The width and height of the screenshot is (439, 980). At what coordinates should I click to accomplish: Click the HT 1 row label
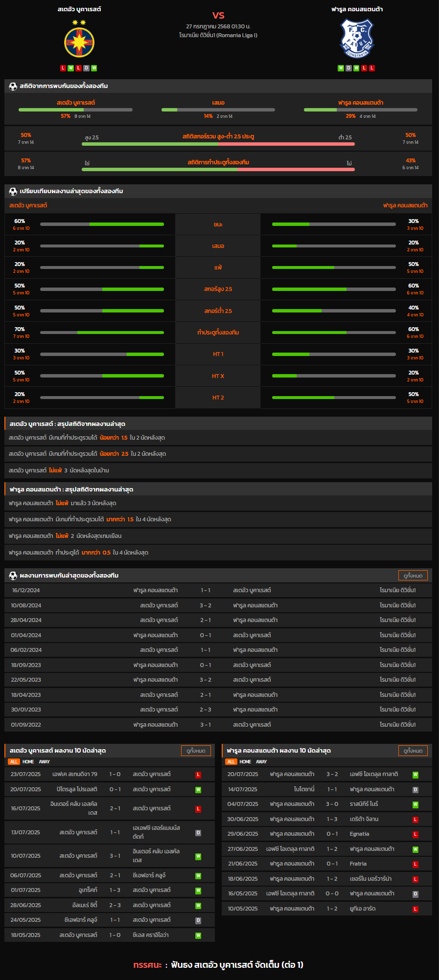coord(218,354)
